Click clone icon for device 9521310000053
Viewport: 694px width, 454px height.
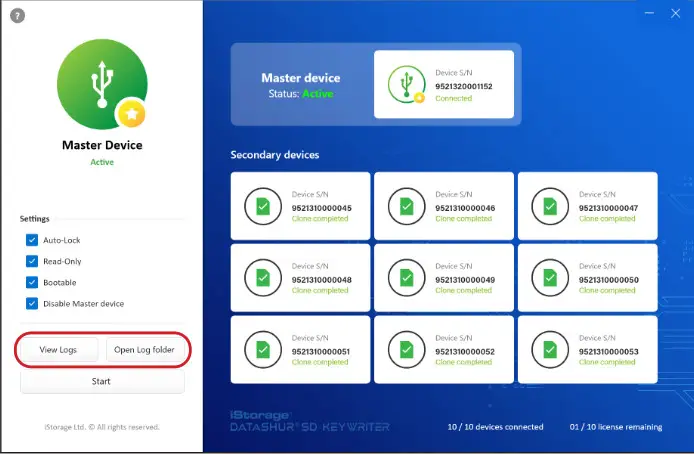550,350
